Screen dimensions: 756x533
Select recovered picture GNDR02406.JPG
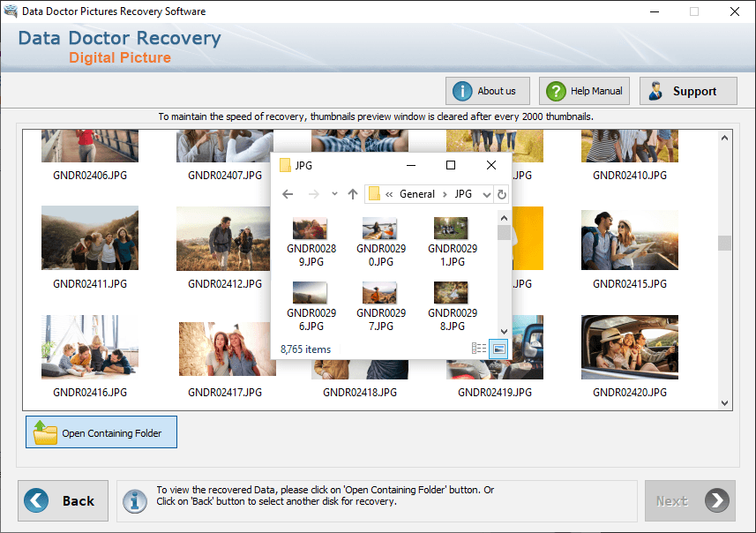[90, 146]
